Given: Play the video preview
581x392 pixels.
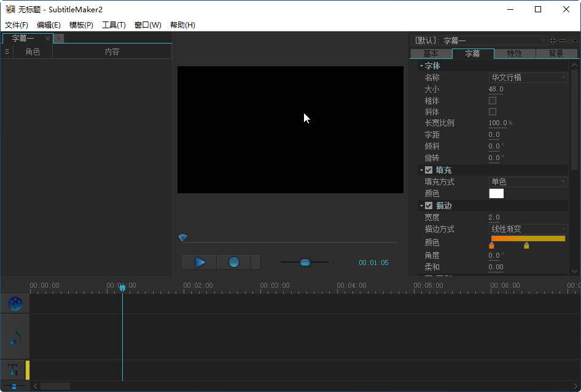Looking at the screenshot, I should 200,263.
